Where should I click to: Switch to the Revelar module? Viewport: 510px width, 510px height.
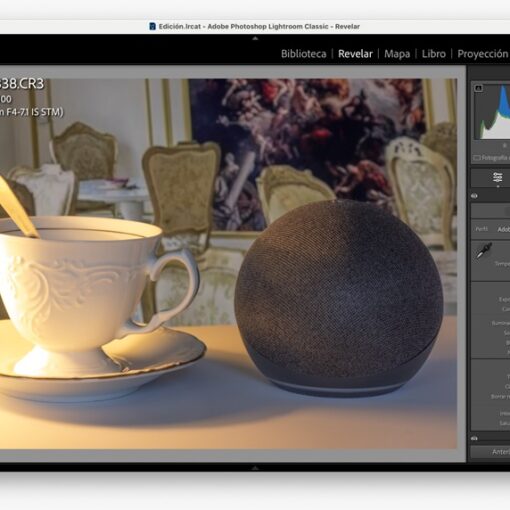point(355,54)
